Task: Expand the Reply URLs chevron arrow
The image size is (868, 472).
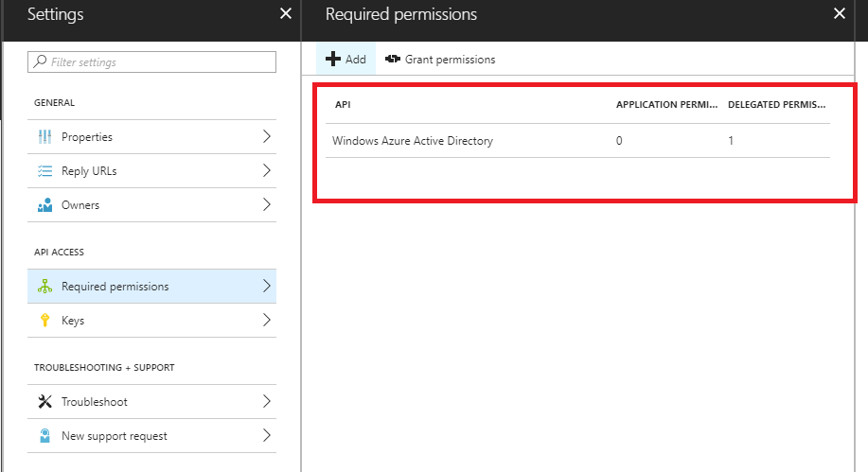Action: 266,171
